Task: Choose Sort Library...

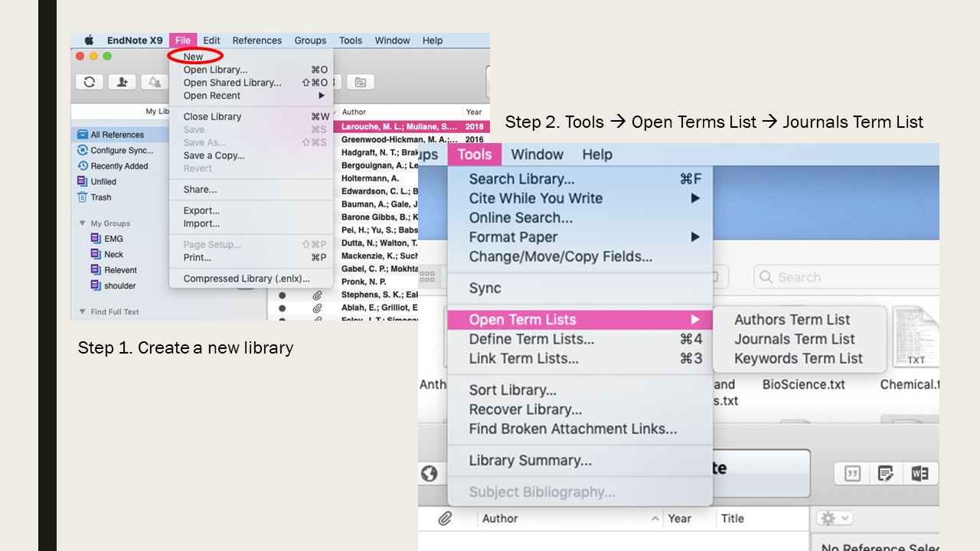Action: [x=580, y=390]
